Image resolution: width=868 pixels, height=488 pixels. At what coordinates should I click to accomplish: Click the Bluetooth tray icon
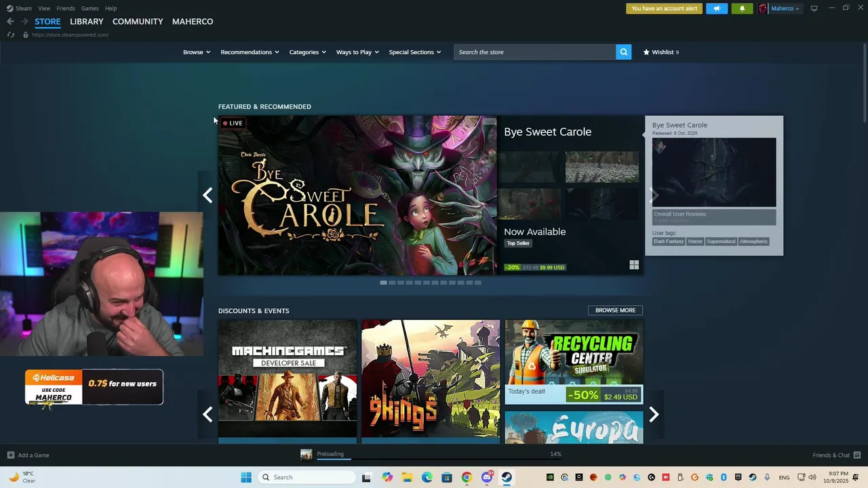click(724, 477)
